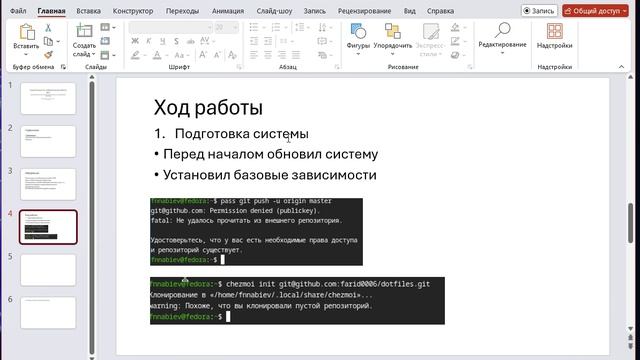
Task: Select chezmoi init terminal screenshot
Action: pyautogui.click(x=297, y=301)
